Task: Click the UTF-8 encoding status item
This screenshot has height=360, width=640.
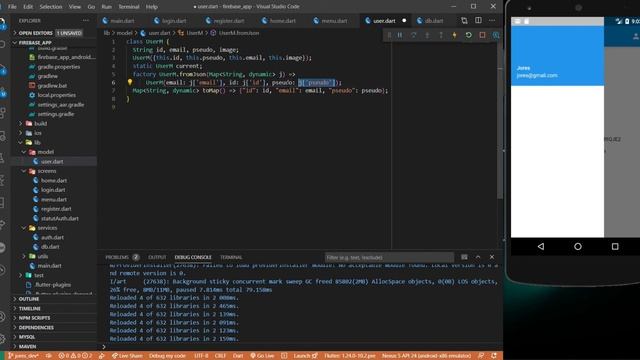Action: click(201, 356)
